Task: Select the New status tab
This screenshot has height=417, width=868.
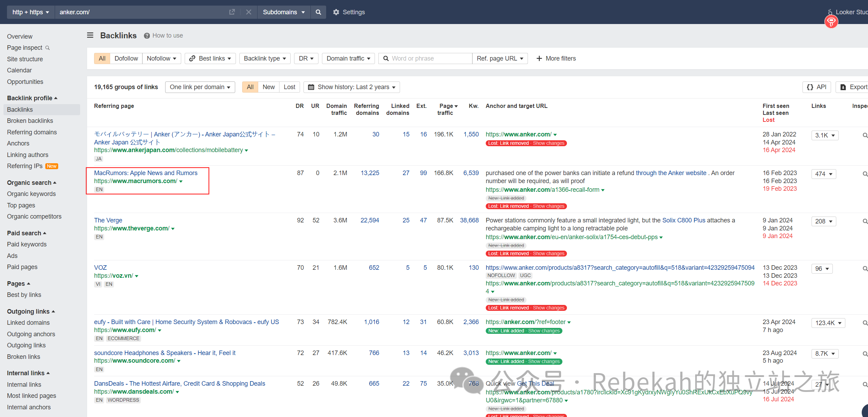Action: (x=269, y=87)
